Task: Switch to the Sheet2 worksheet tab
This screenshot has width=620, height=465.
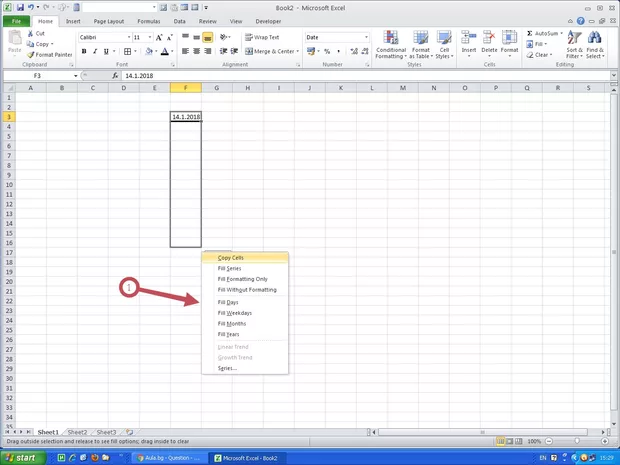Action: click(76, 432)
